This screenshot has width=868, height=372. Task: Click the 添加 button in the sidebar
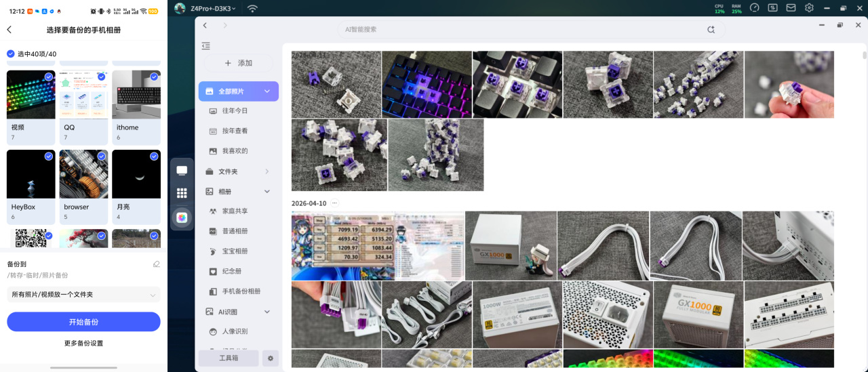pyautogui.click(x=239, y=63)
